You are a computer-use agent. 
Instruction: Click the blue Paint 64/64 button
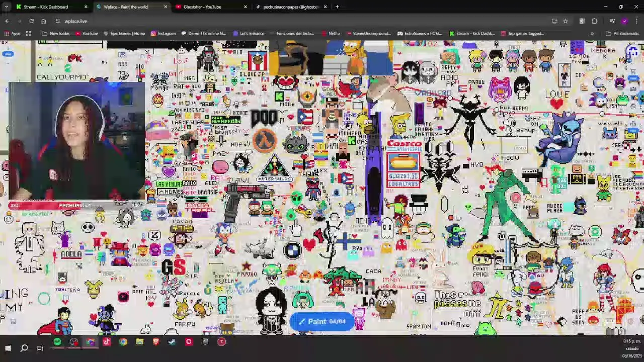pos(322,322)
